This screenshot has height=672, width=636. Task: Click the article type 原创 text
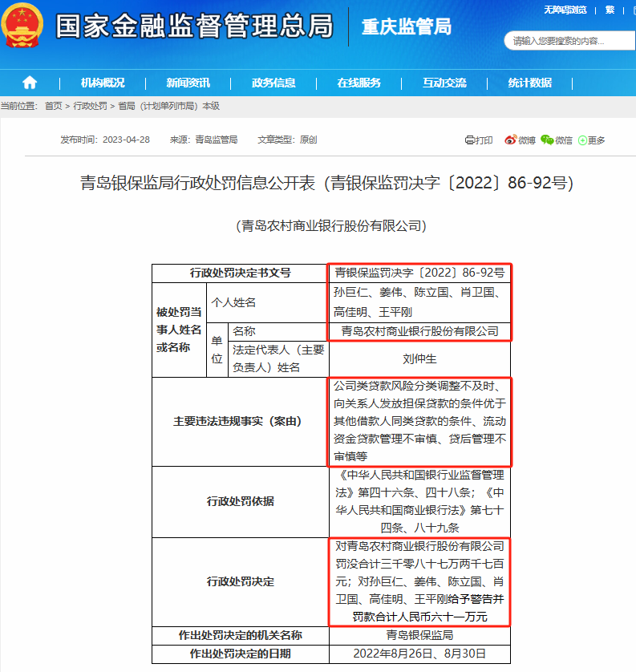[308, 140]
